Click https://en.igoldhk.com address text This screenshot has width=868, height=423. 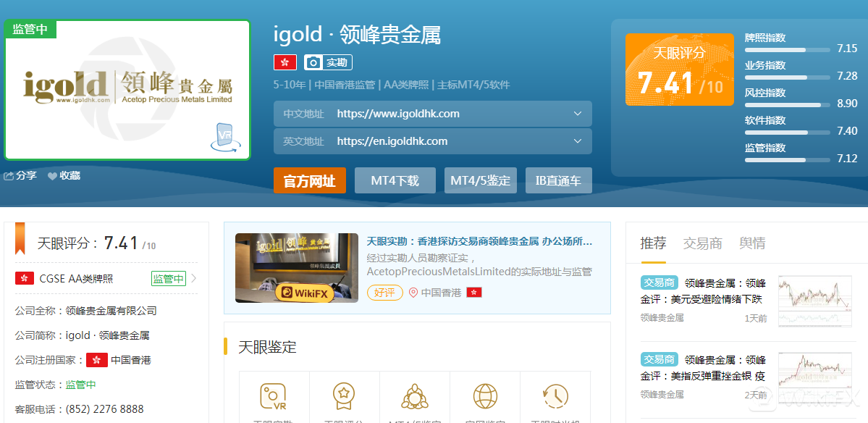[392, 141]
